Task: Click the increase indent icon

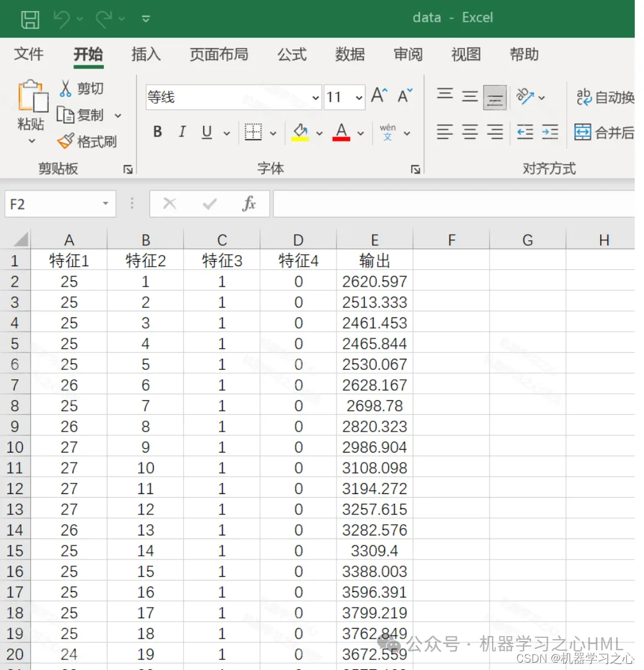Action: (x=550, y=132)
